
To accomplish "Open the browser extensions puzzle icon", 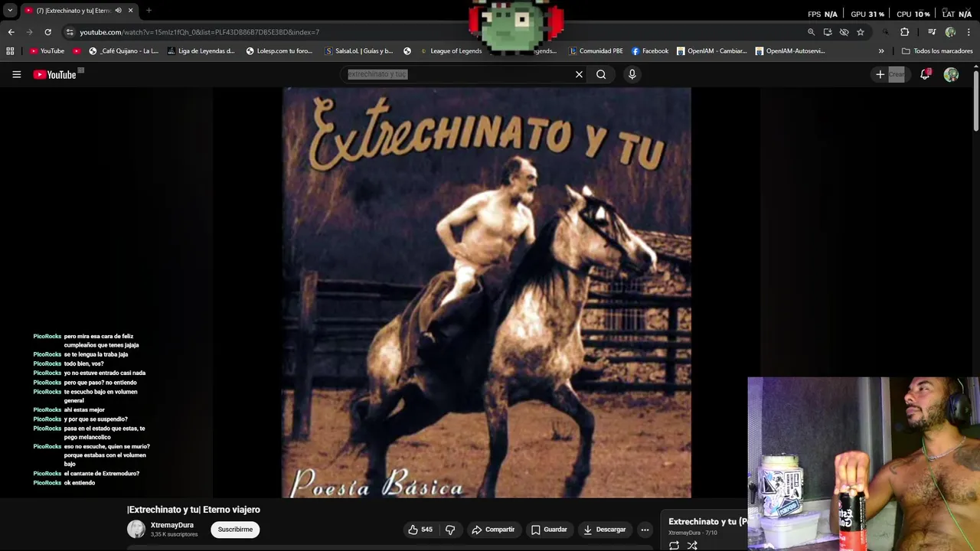I will coord(904,32).
